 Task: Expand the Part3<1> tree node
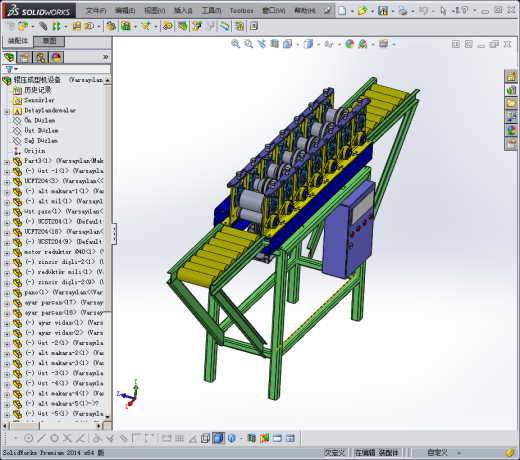pos(7,162)
